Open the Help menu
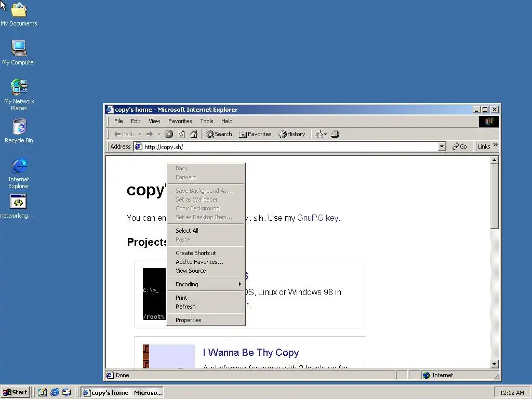532x399 pixels. (227, 121)
